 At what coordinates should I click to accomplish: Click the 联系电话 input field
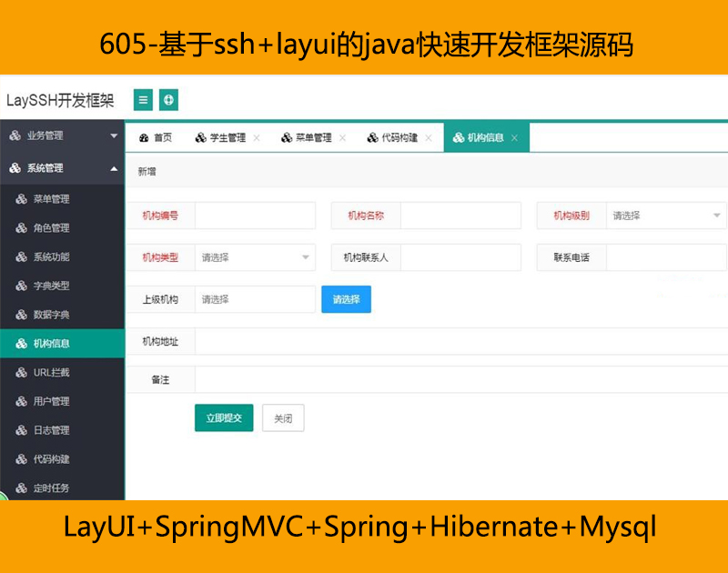(665, 257)
